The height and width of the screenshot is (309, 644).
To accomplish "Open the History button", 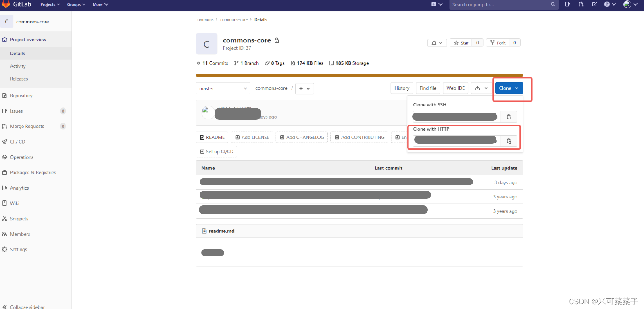I will 402,88.
